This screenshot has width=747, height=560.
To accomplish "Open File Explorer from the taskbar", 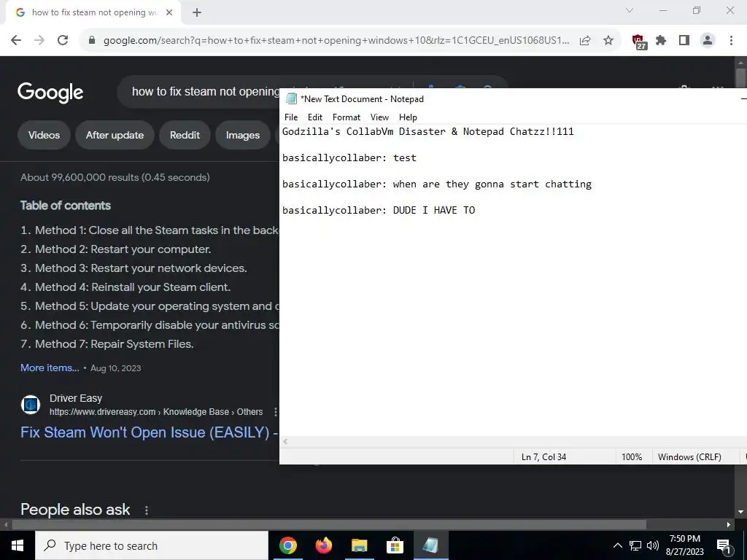I will click(359, 545).
